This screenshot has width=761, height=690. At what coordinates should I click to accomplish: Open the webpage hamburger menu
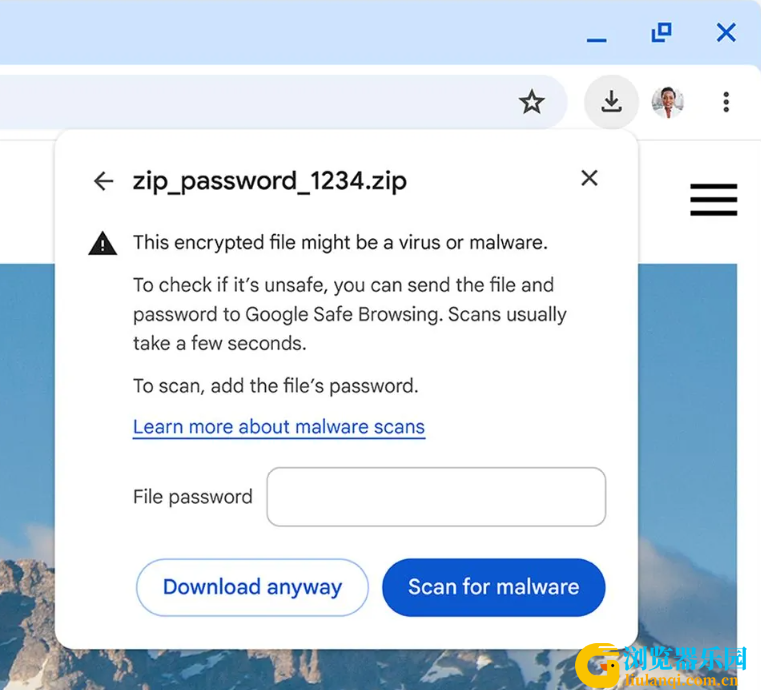point(713,199)
